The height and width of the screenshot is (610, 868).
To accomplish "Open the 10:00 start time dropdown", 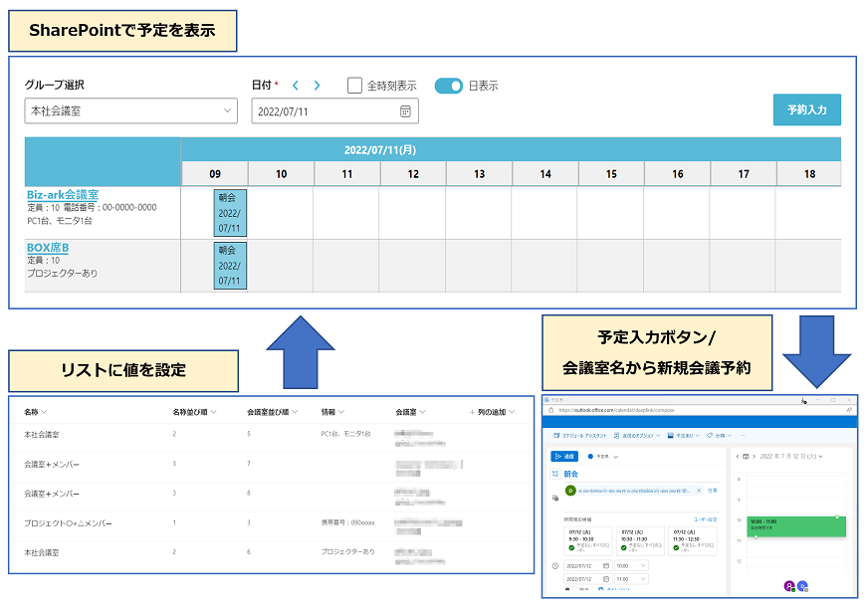I will point(633,566).
